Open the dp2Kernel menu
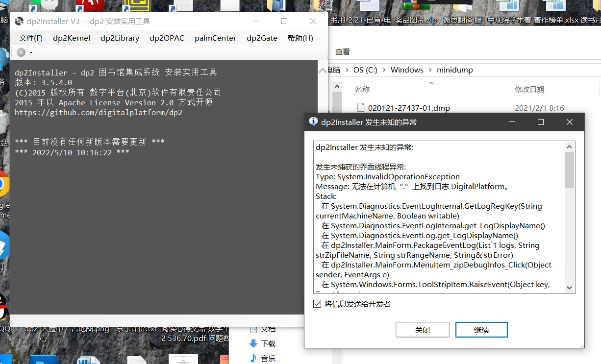Screen dimensions: 601x364 [72, 38]
